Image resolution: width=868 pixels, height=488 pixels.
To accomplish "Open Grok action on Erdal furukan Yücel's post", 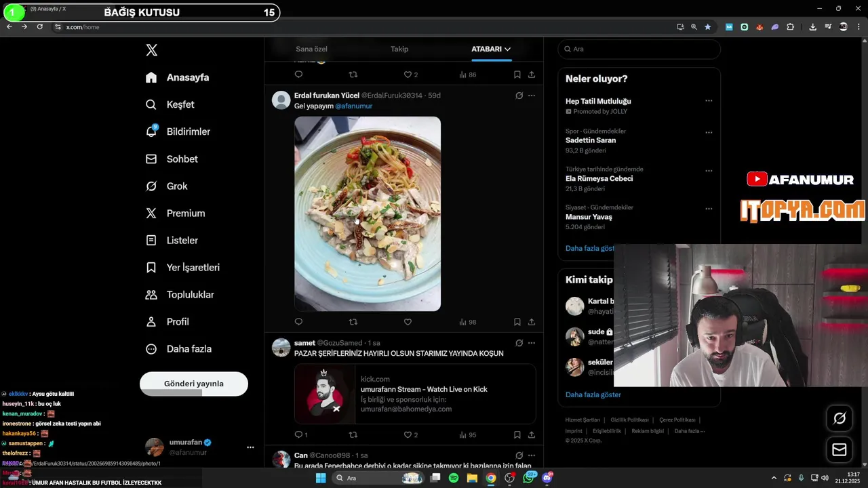I will point(519,96).
